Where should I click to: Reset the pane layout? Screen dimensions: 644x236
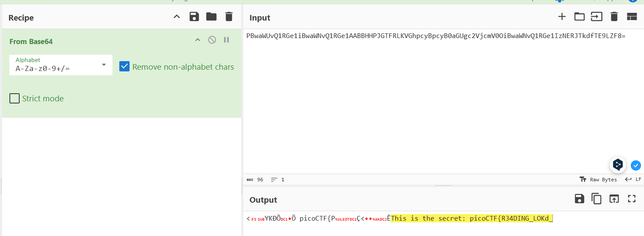pyautogui.click(x=632, y=17)
